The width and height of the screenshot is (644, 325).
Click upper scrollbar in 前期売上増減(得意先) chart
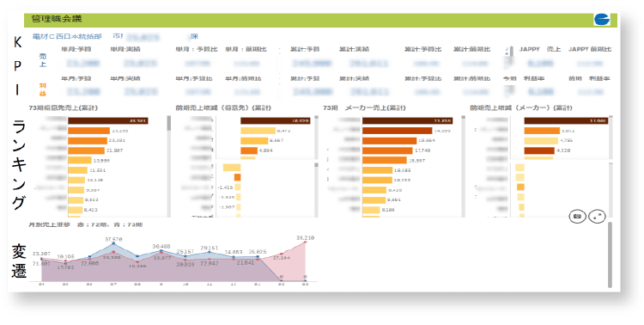click(x=316, y=137)
